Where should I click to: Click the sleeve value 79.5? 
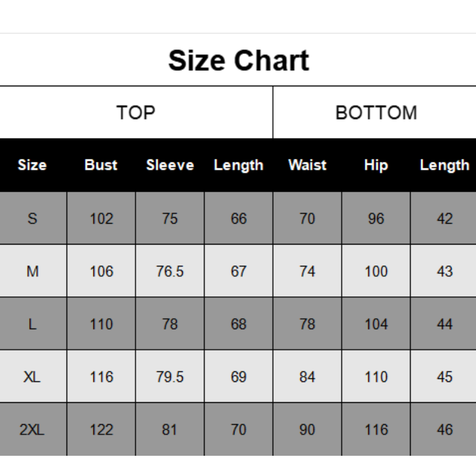point(170,377)
